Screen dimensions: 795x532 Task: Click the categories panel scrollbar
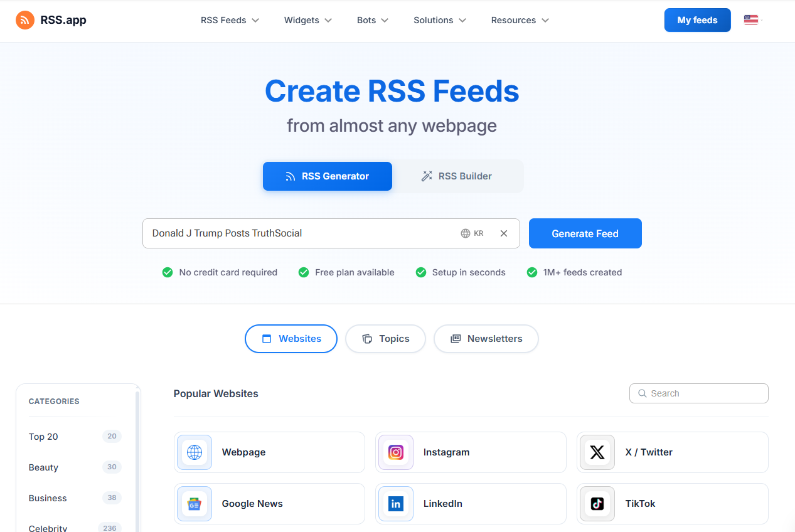click(x=137, y=461)
